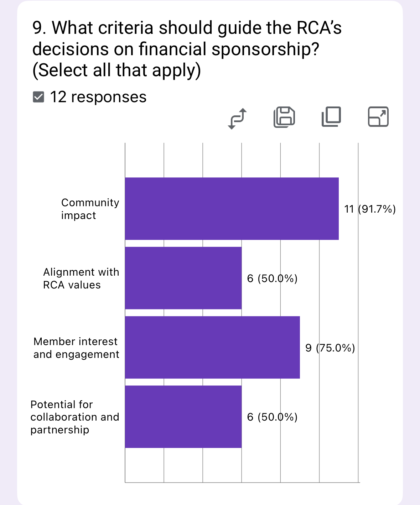This screenshot has width=420, height=505.
Task: Click the save chart icon
Action: pyautogui.click(x=284, y=117)
